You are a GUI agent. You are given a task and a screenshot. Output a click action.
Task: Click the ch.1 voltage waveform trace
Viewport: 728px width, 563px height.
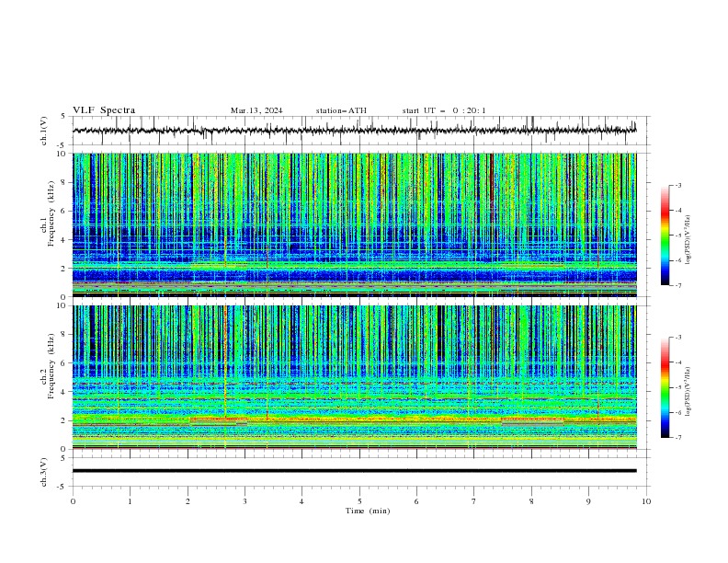point(354,131)
